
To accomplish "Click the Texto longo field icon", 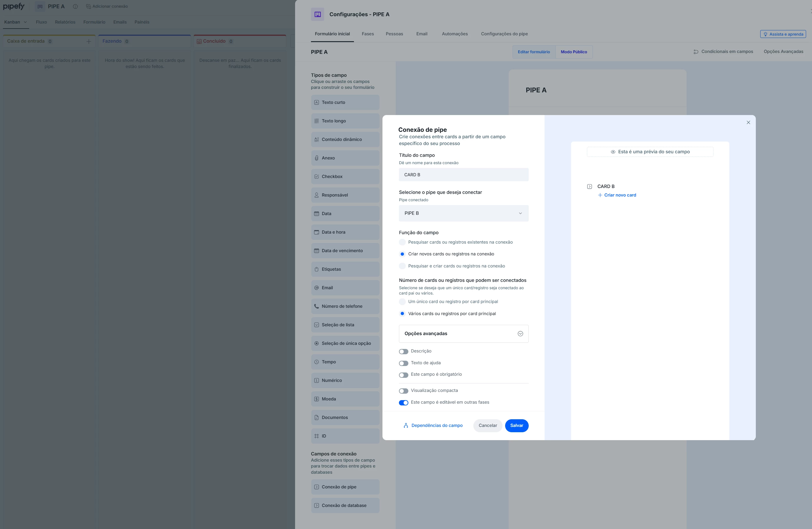I will point(316,121).
